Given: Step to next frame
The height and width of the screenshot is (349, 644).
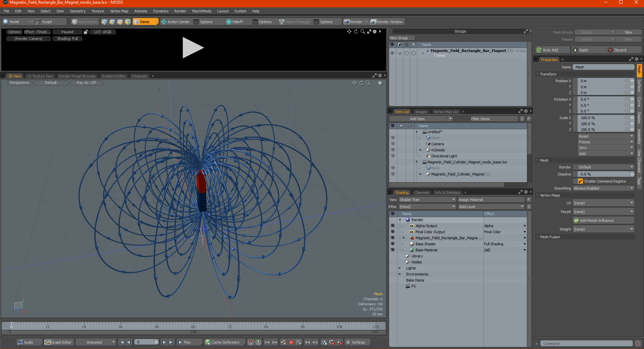Looking at the screenshot, I should (x=163, y=342).
